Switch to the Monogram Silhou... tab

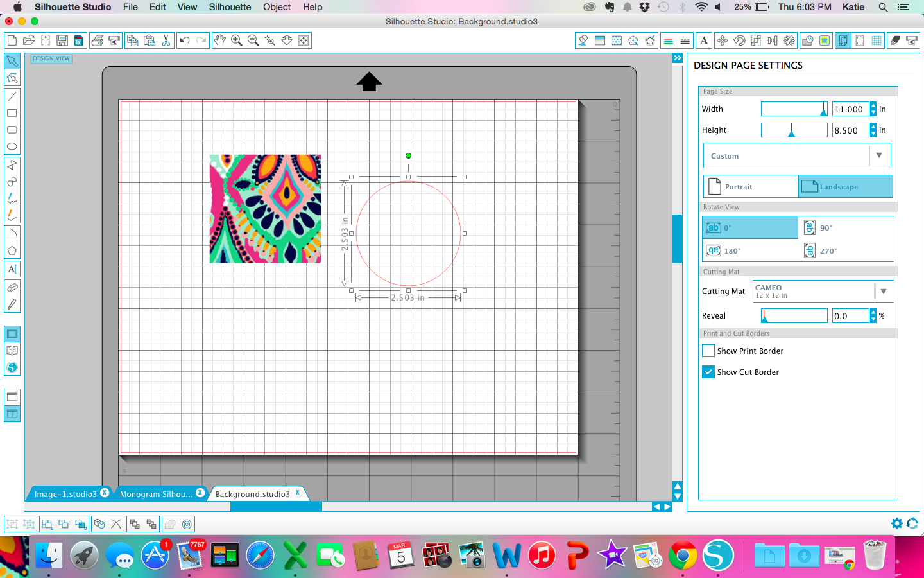click(156, 494)
